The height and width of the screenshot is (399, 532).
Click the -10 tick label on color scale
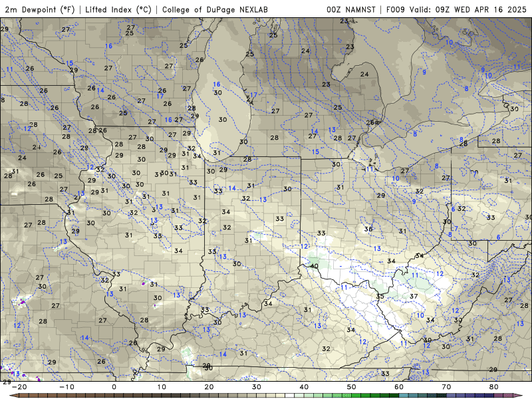66,387
